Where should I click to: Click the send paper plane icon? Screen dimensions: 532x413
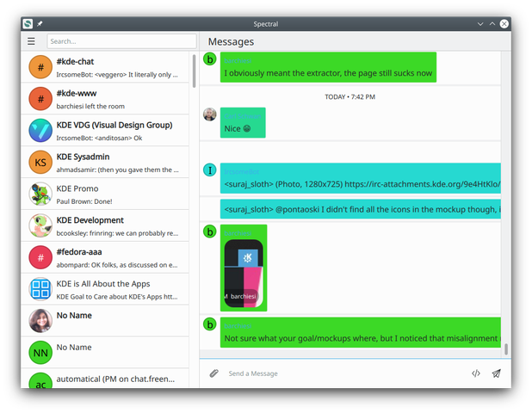[x=497, y=373]
